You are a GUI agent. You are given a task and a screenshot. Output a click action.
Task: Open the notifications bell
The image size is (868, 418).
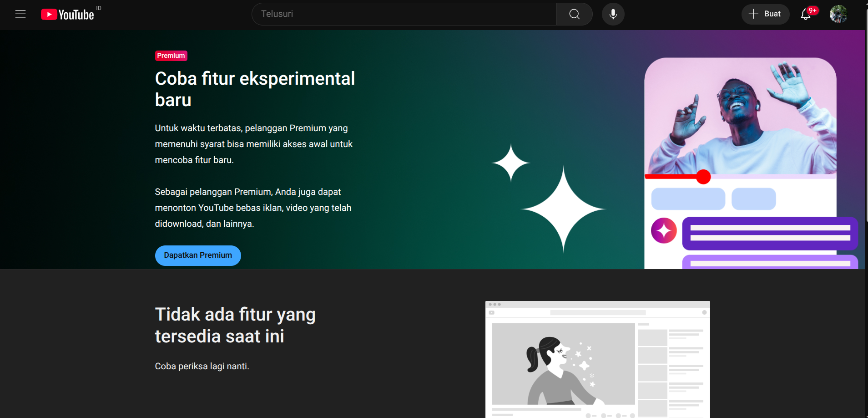click(806, 14)
